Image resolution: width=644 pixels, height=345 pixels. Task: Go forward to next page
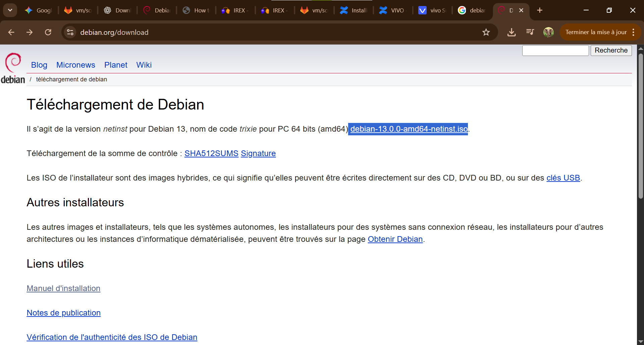click(x=30, y=32)
